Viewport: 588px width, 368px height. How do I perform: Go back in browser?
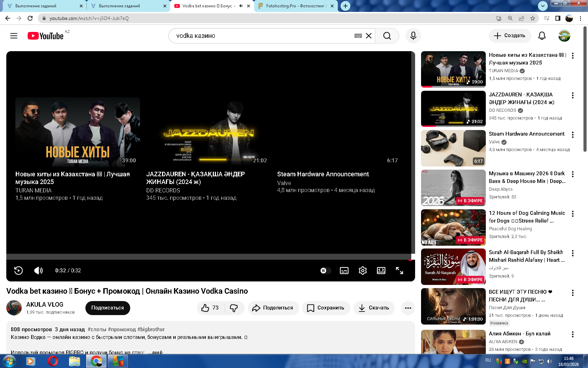[x=8, y=18]
